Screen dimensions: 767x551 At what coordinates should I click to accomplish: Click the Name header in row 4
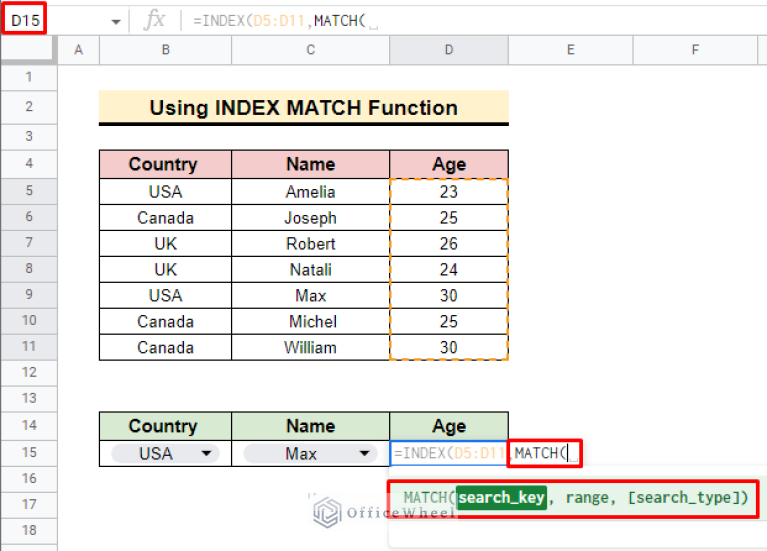pos(311,164)
